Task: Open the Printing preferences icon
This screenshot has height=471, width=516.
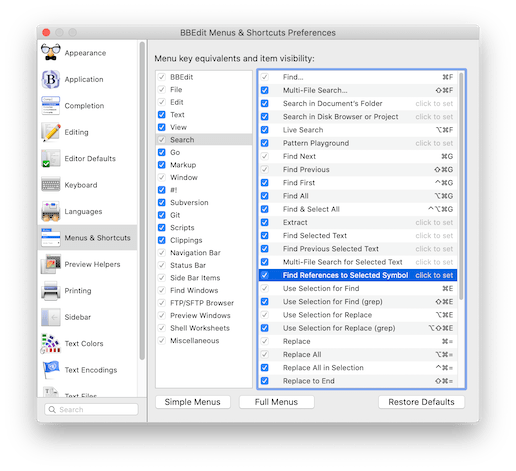Action: click(x=51, y=290)
